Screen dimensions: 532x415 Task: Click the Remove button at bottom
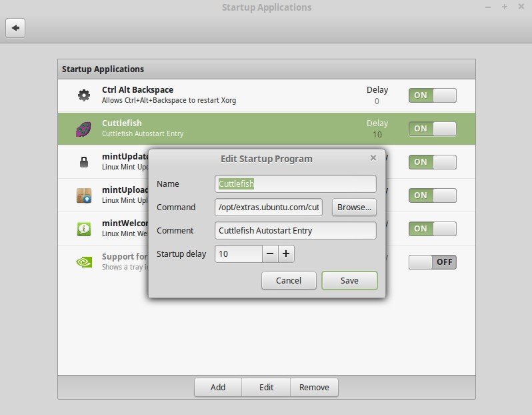click(x=314, y=387)
